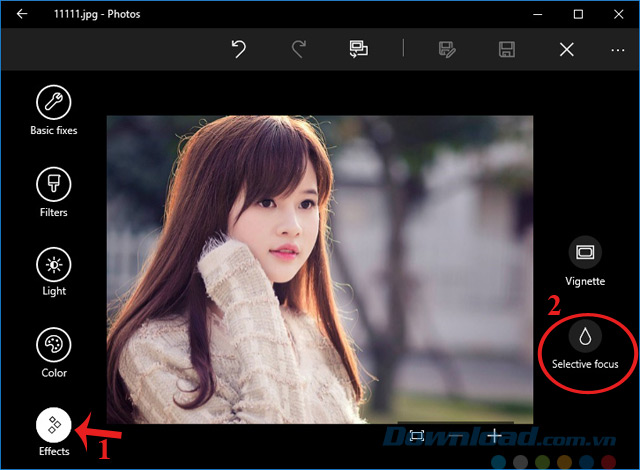Save the edited photo

pos(507,49)
